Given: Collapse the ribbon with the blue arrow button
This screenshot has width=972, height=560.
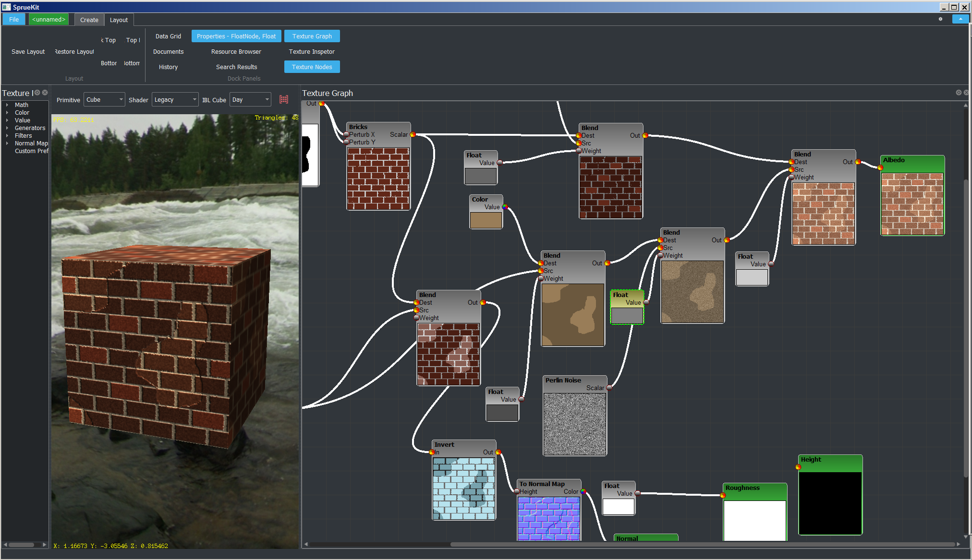Looking at the screenshot, I should tap(960, 19).
